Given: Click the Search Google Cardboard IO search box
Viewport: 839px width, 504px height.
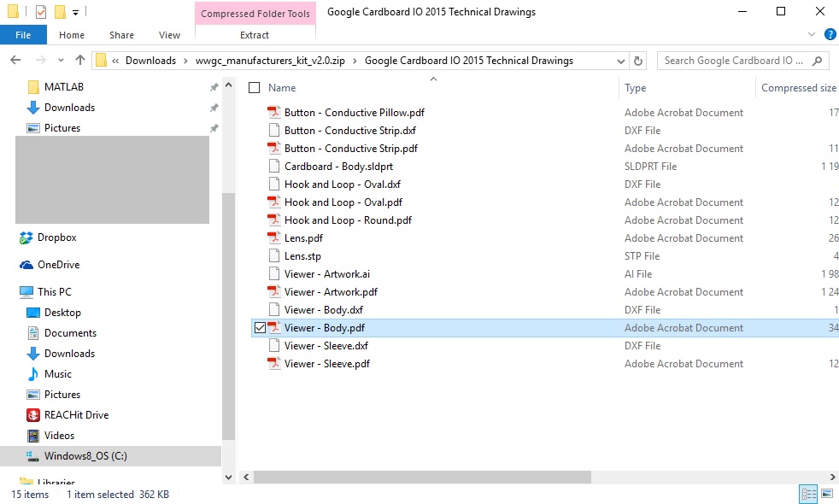Looking at the screenshot, I should pos(733,61).
